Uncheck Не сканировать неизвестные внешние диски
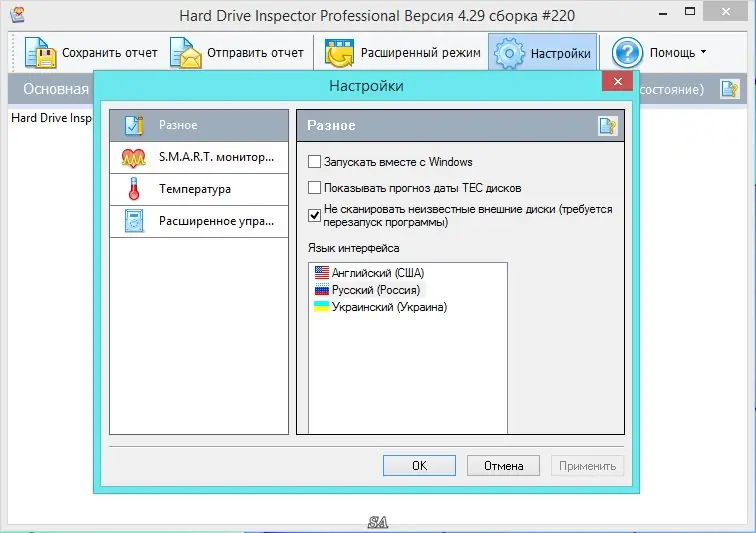 point(314,215)
